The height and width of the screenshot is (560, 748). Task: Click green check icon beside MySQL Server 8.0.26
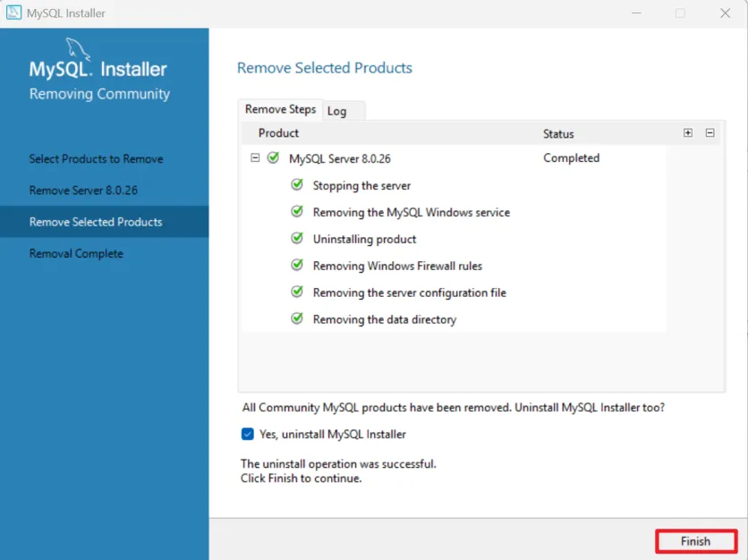(x=274, y=157)
